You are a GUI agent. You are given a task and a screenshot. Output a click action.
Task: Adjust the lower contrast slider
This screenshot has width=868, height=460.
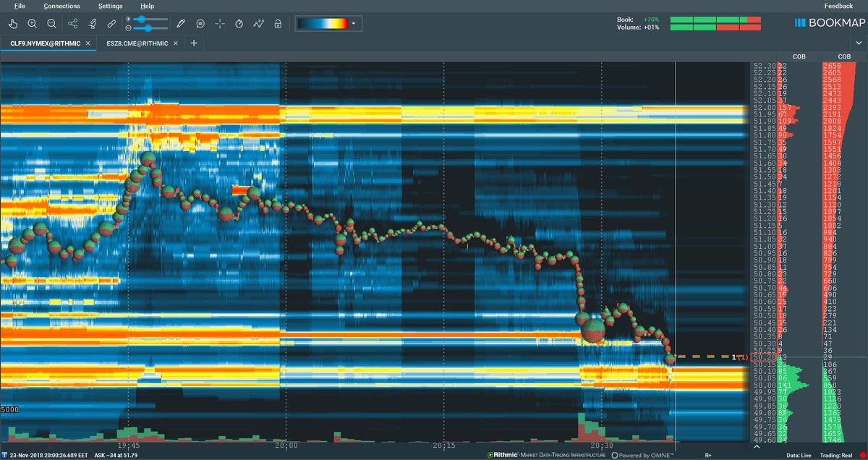(x=151, y=28)
